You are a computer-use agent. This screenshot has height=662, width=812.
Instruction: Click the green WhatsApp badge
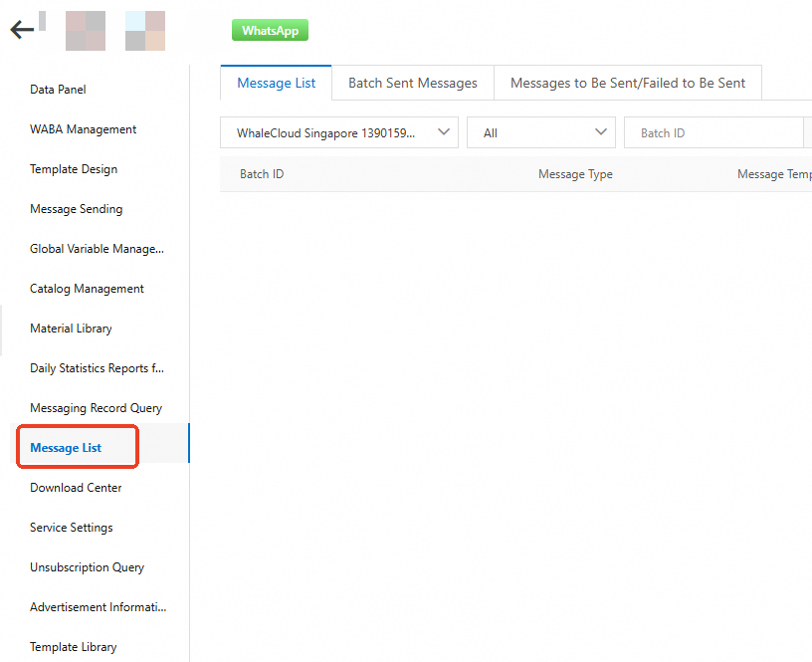click(270, 30)
